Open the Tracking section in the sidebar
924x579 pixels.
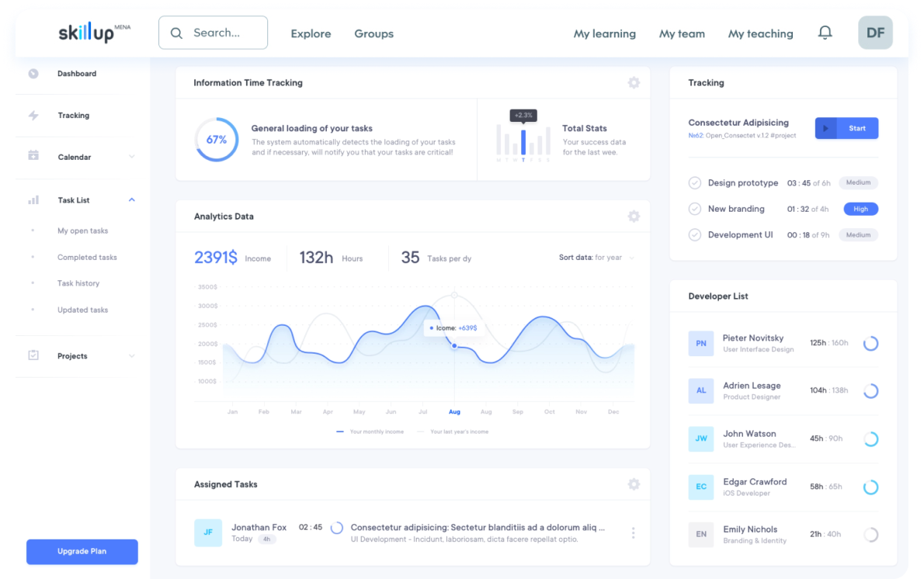click(x=73, y=115)
